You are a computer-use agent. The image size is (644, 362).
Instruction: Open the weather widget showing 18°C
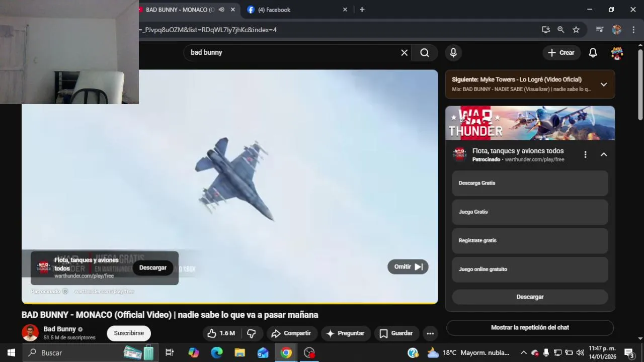click(468, 352)
